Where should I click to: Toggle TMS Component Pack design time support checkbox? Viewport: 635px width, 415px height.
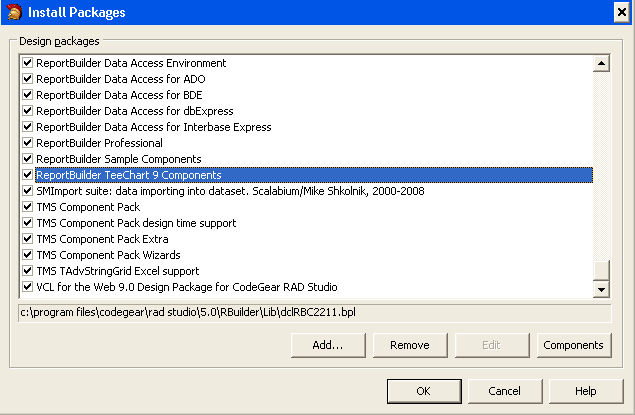tap(28, 223)
